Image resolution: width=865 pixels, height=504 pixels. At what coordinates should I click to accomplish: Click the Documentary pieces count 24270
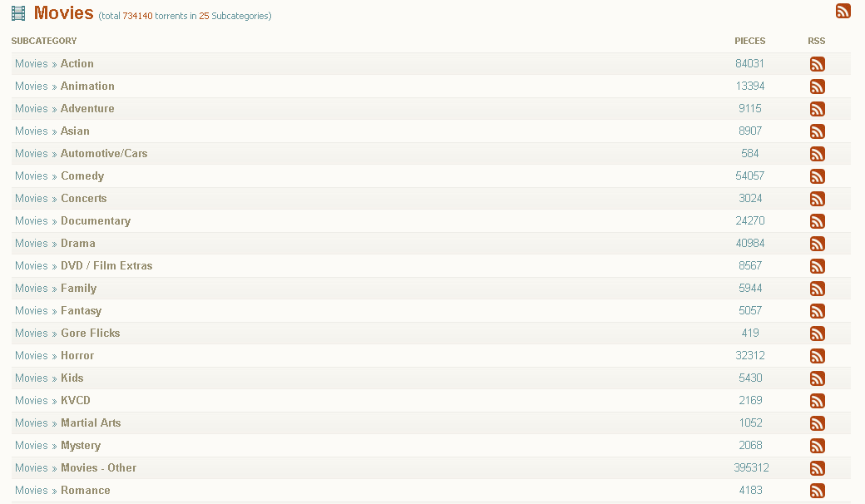click(749, 220)
